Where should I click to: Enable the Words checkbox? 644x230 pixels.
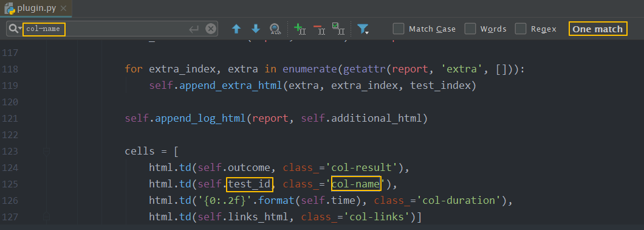click(x=470, y=29)
